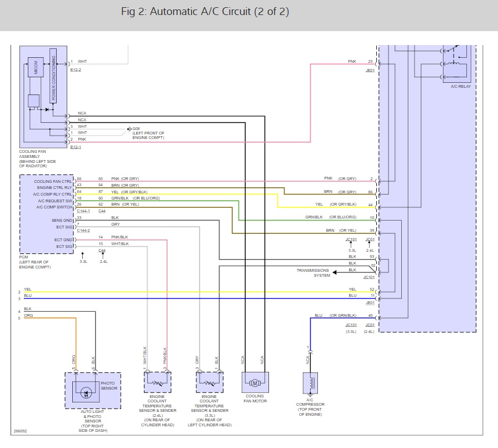Click the C144-1 connector label
498x448 pixels.
(x=83, y=211)
